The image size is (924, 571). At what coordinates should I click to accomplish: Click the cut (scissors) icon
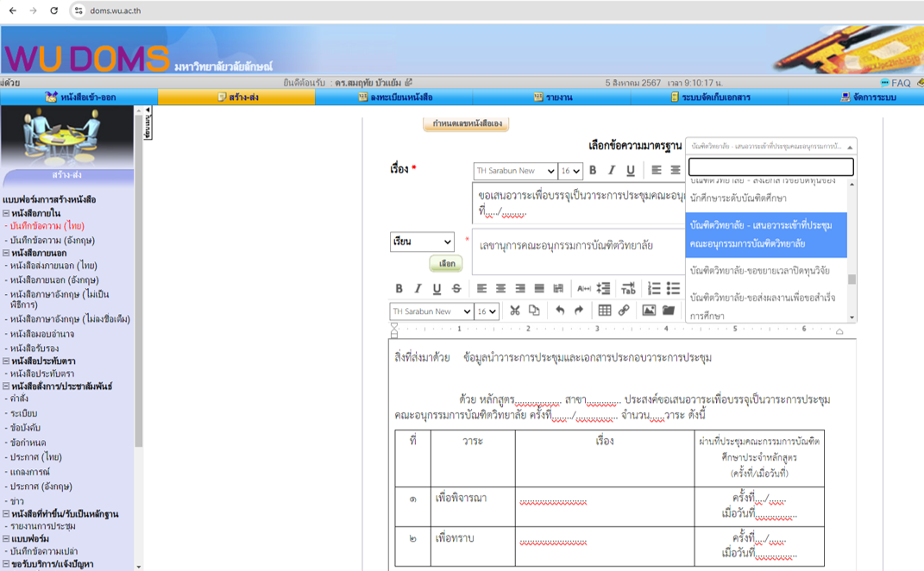(515, 311)
